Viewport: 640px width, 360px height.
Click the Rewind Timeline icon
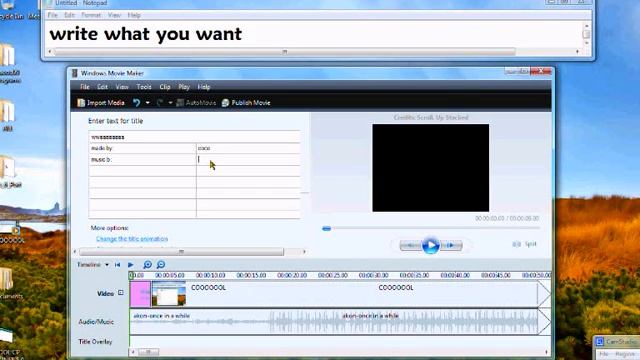[118, 265]
